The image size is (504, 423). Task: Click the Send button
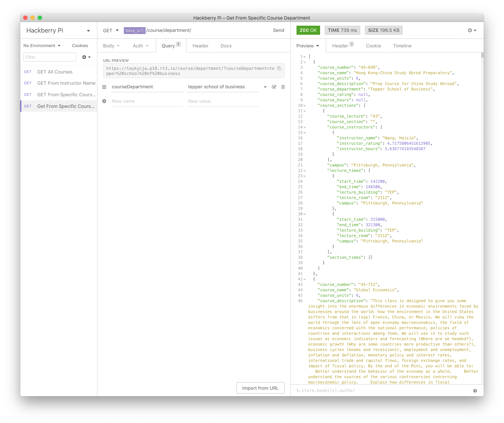[278, 30]
